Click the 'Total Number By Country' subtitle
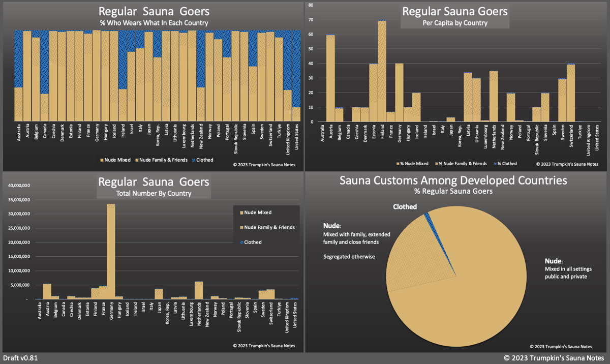Image resolution: width=610 pixels, height=364 pixels. pyautogui.click(x=154, y=193)
